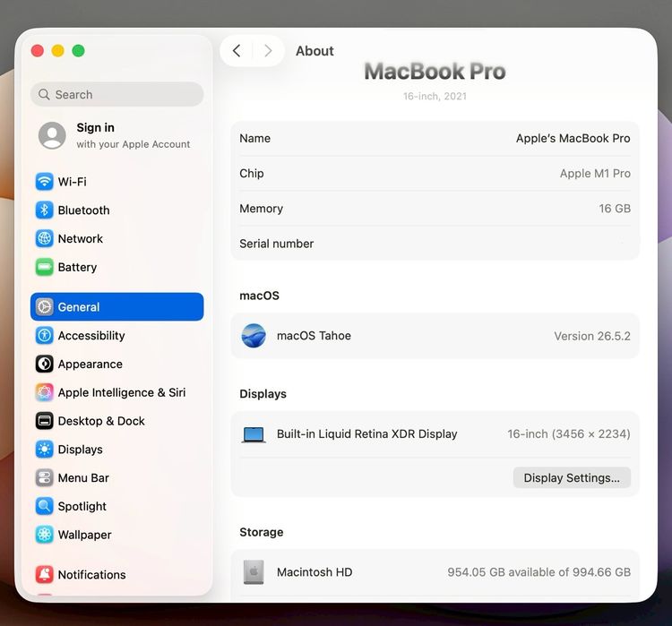
Task: Select the Accessibility label in sidebar
Action: [x=91, y=336]
